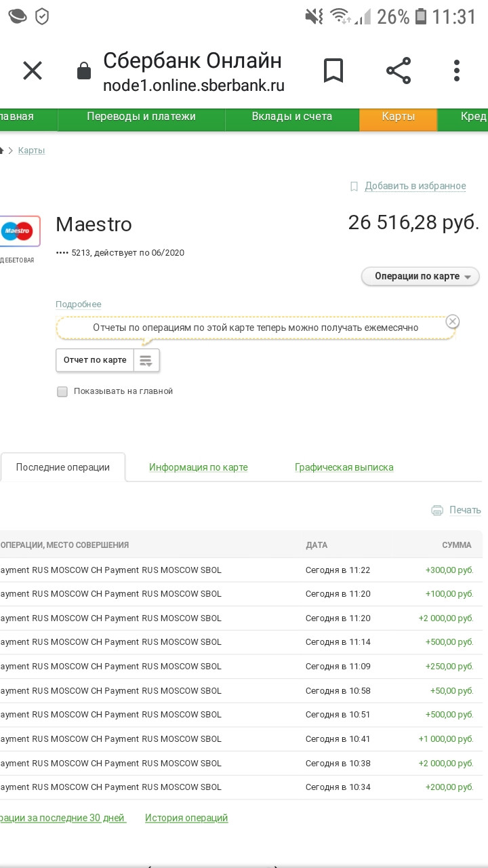The image size is (488, 868).
Task: Click the printer icon
Action: [x=438, y=510]
